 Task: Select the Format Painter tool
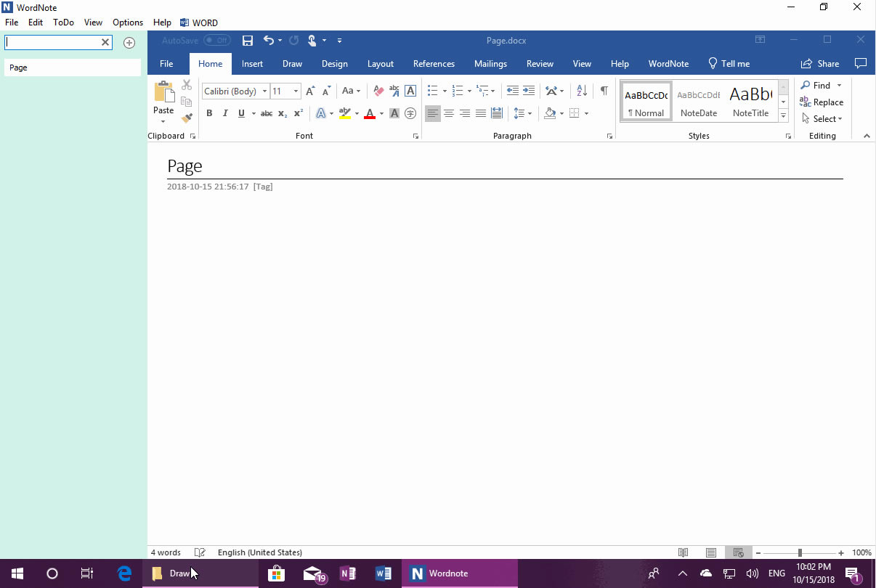click(187, 118)
